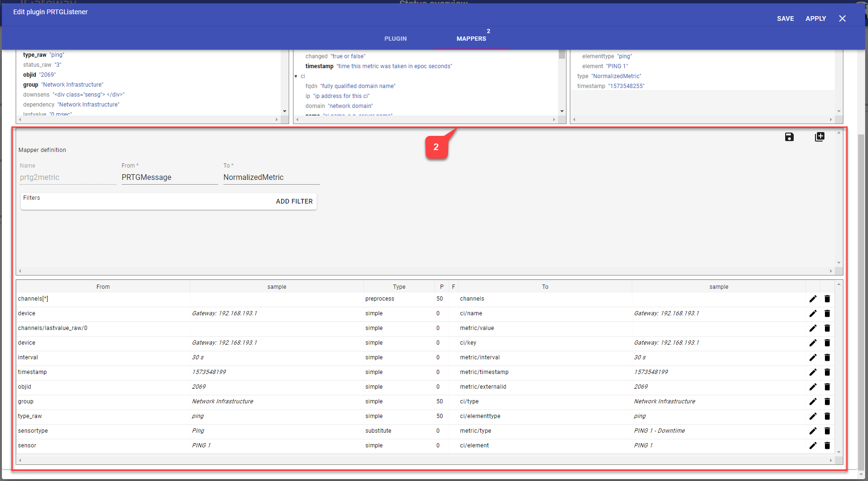Switch to the PLUGIN tab
The height and width of the screenshot is (481, 868).
coord(395,39)
